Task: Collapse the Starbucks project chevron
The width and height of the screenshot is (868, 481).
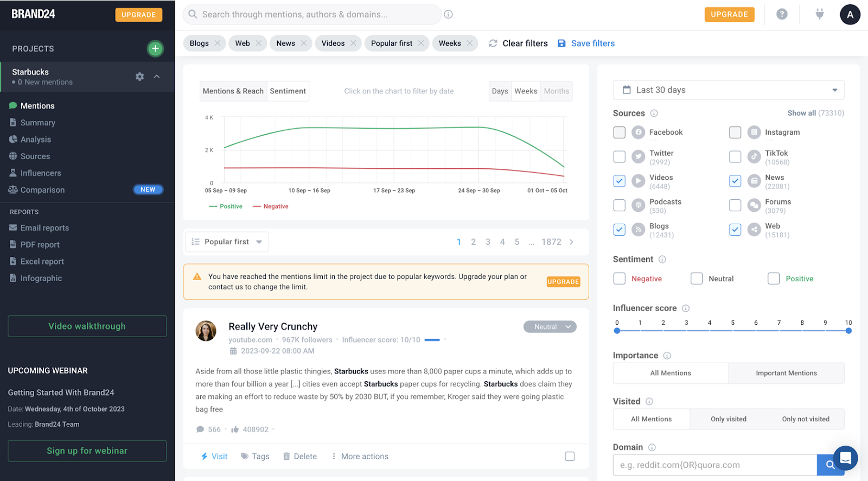Action: click(x=157, y=77)
